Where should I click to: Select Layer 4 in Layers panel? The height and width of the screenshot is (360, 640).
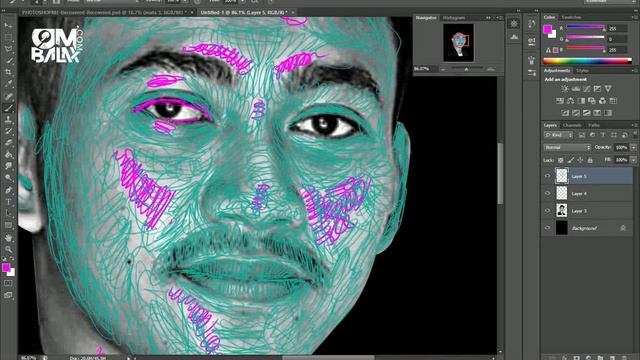point(588,193)
